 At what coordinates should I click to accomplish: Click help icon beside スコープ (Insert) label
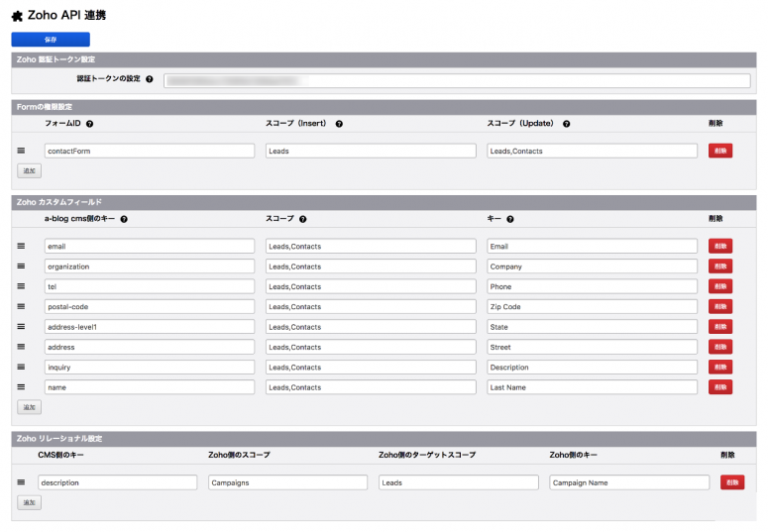339,124
